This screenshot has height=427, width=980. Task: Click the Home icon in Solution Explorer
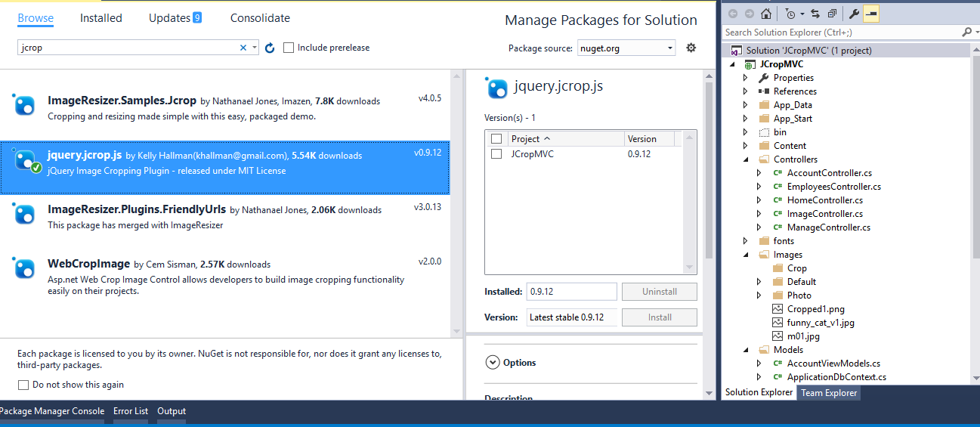tap(766, 14)
